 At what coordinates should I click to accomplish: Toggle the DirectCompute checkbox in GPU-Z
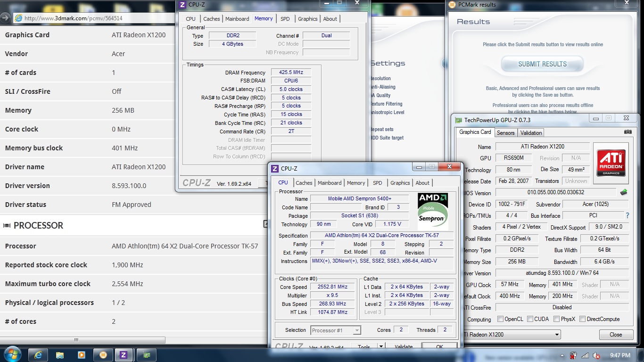[582, 319]
